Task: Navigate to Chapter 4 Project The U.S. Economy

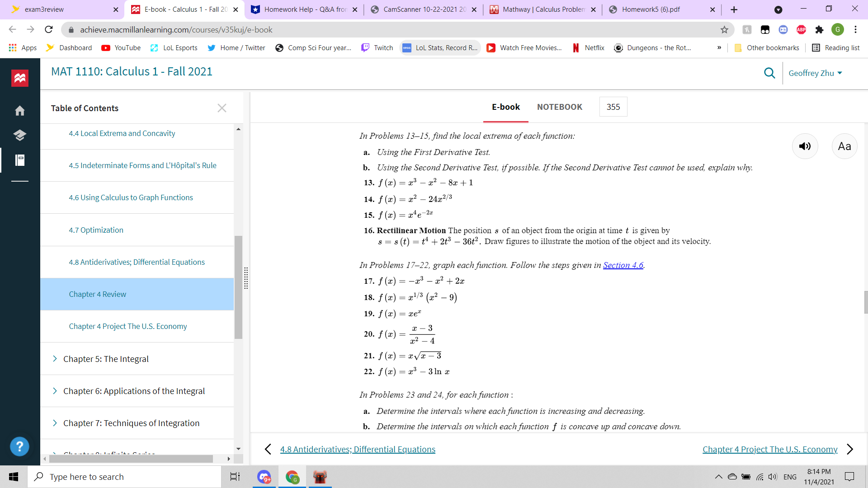Action: point(770,449)
